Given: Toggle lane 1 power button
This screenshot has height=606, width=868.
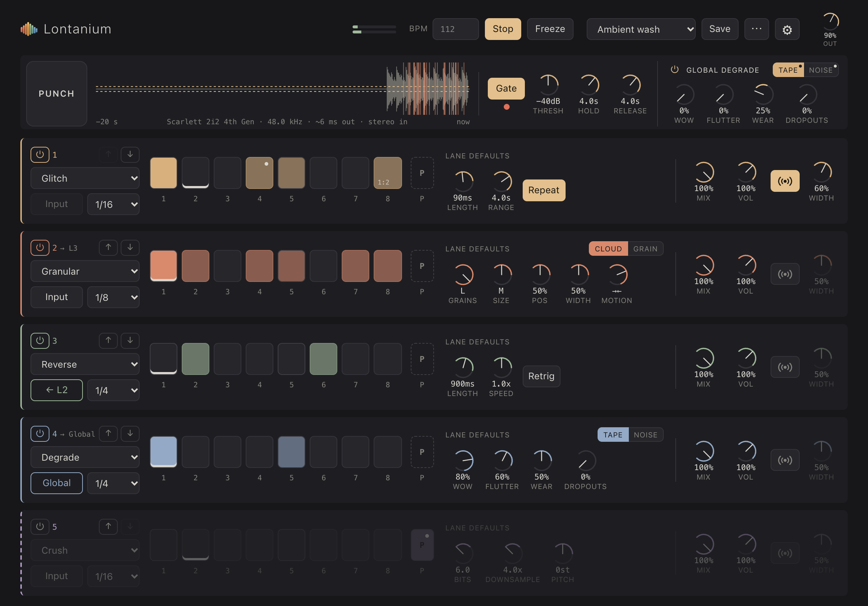Looking at the screenshot, I should tap(40, 154).
